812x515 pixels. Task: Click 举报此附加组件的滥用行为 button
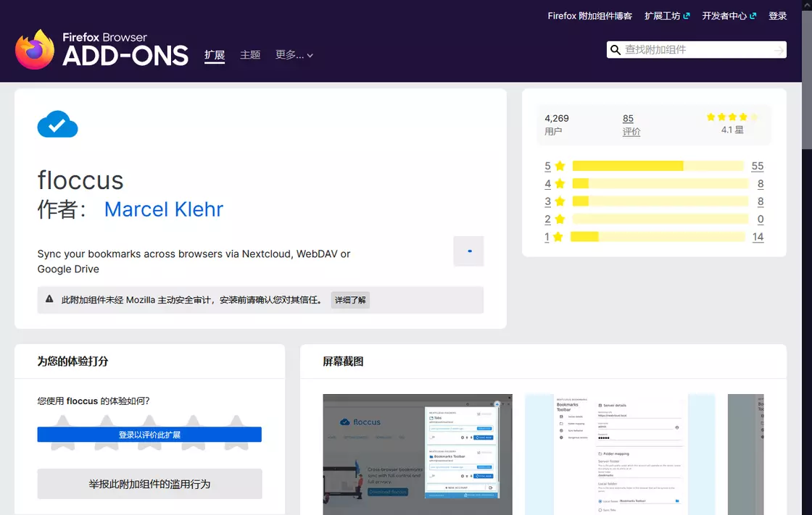click(x=149, y=484)
